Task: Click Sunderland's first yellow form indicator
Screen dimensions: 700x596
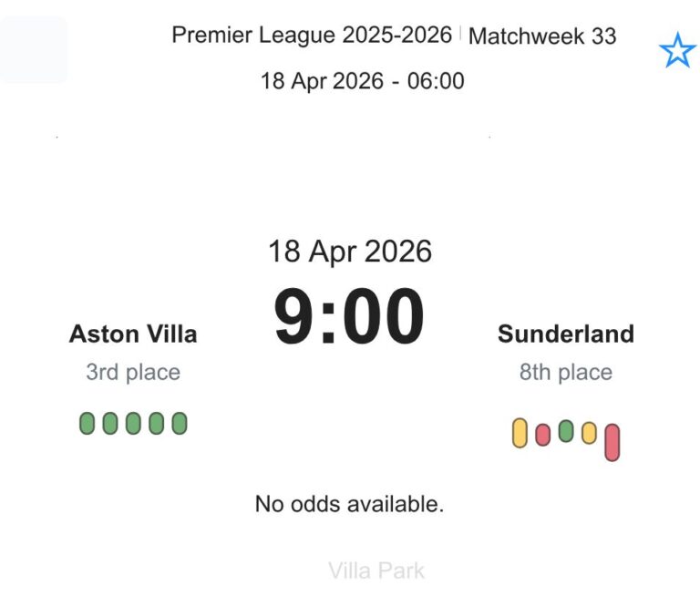Action: tap(520, 433)
